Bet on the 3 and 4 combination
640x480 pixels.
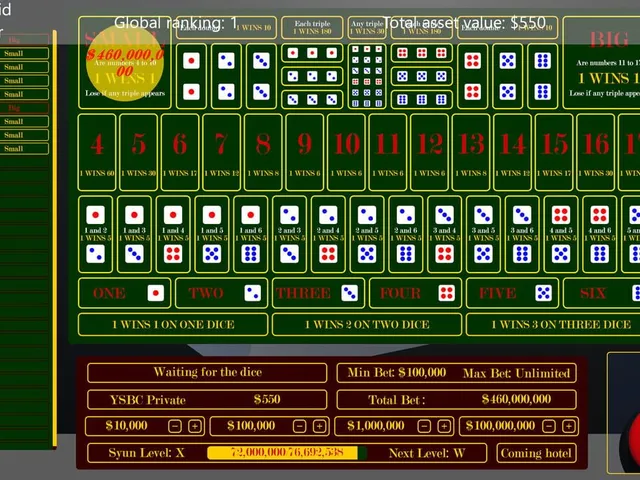click(444, 234)
